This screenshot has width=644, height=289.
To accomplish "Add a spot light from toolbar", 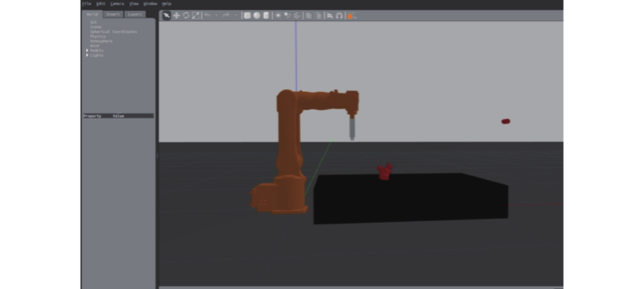I will click(x=287, y=16).
